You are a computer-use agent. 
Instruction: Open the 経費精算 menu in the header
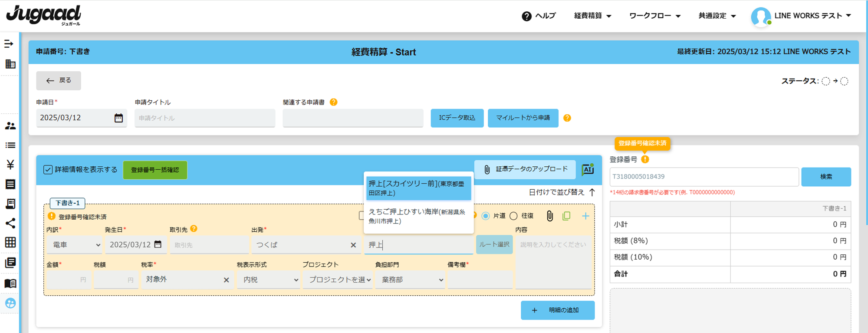pyautogui.click(x=592, y=16)
